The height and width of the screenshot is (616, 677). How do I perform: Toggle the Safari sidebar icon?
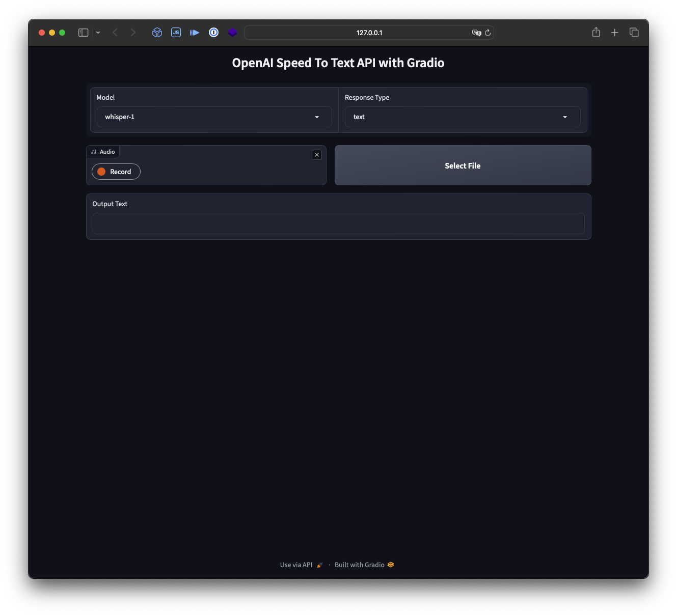83,33
